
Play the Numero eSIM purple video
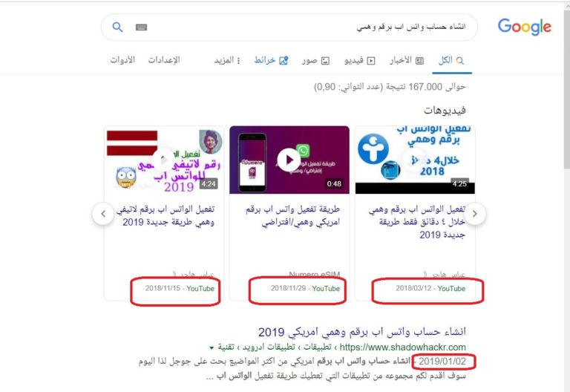click(289, 160)
